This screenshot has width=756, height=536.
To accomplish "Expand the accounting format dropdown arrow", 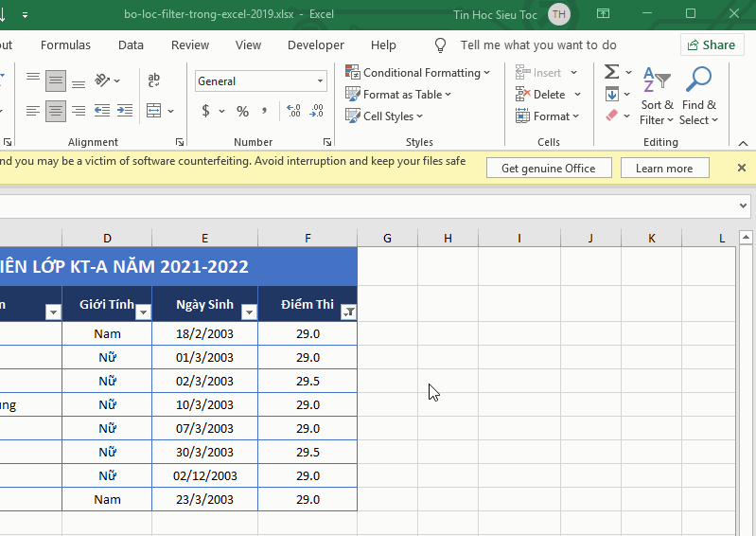I will (221, 112).
